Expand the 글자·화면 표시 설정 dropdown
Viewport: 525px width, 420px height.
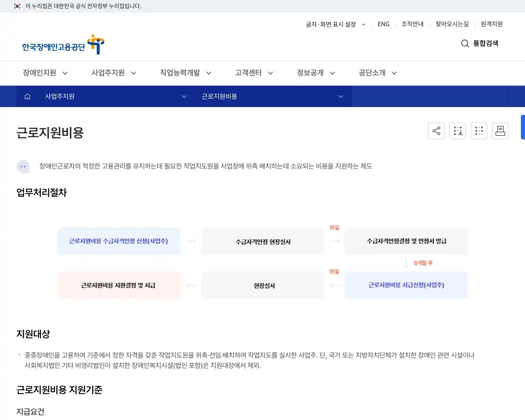(335, 24)
